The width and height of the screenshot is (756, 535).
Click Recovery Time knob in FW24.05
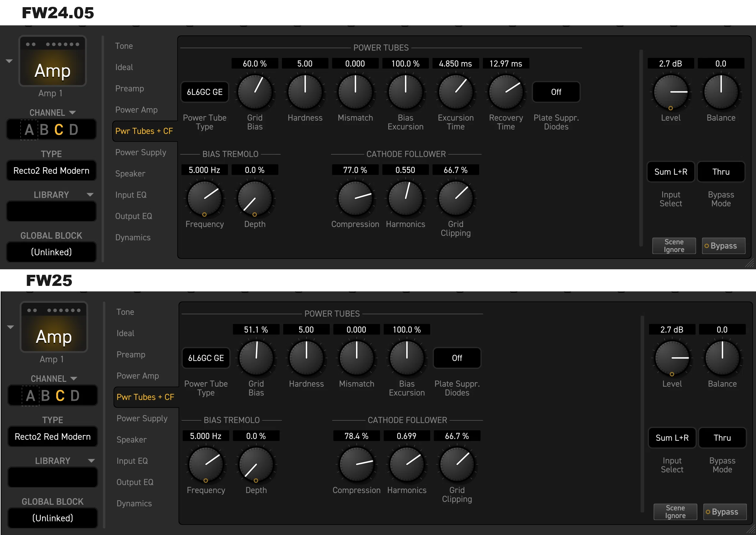(506, 92)
